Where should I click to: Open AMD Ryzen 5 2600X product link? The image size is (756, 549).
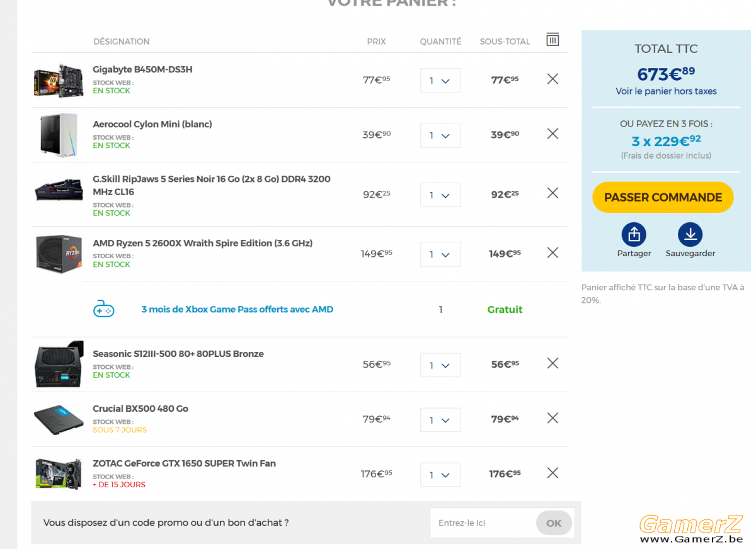point(203,243)
